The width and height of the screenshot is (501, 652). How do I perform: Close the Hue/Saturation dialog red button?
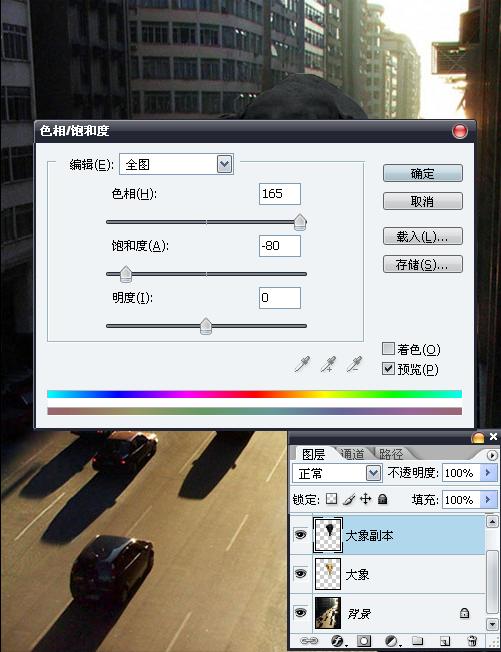pos(460,131)
